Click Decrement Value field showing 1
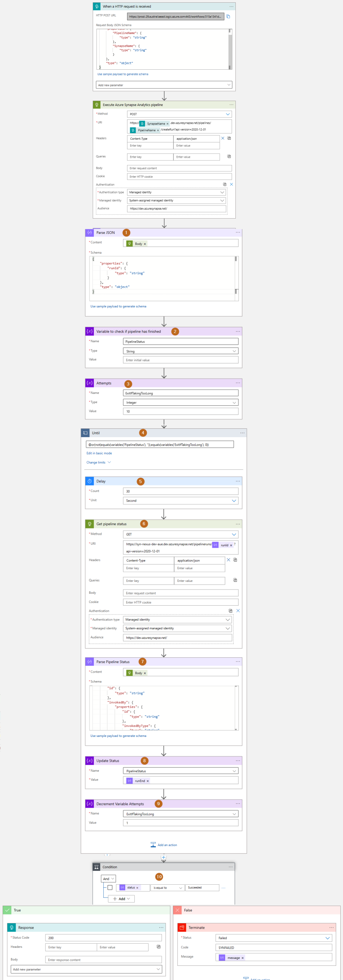The width and height of the screenshot is (343, 980). coord(181,822)
